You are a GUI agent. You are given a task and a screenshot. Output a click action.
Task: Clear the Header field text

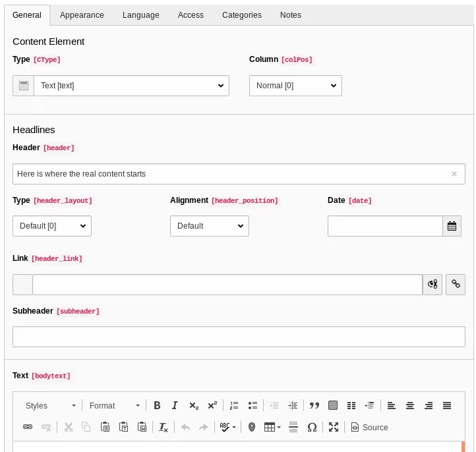click(x=454, y=174)
